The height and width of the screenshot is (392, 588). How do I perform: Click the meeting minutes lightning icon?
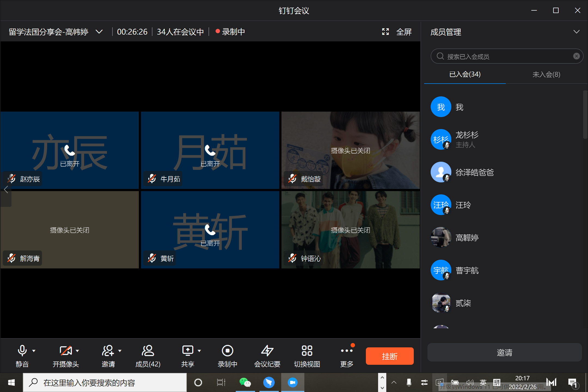(x=267, y=351)
